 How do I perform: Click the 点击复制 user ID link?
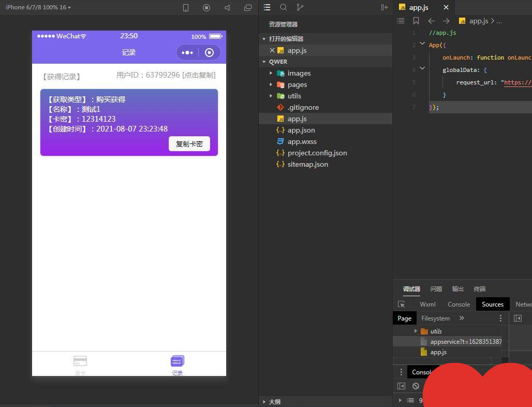point(199,75)
